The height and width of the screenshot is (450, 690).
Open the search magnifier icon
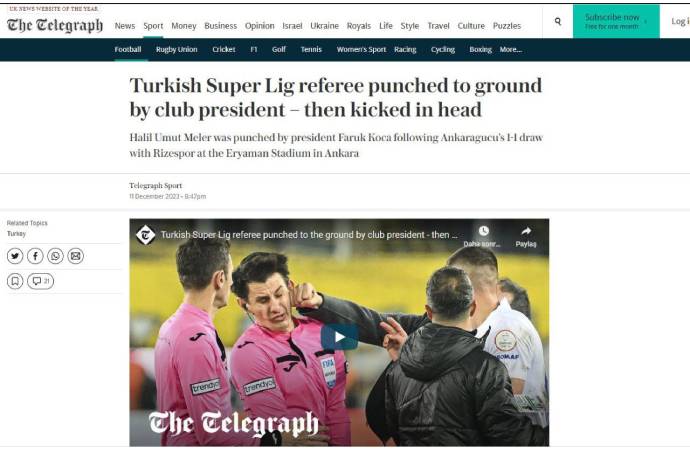[558, 21]
